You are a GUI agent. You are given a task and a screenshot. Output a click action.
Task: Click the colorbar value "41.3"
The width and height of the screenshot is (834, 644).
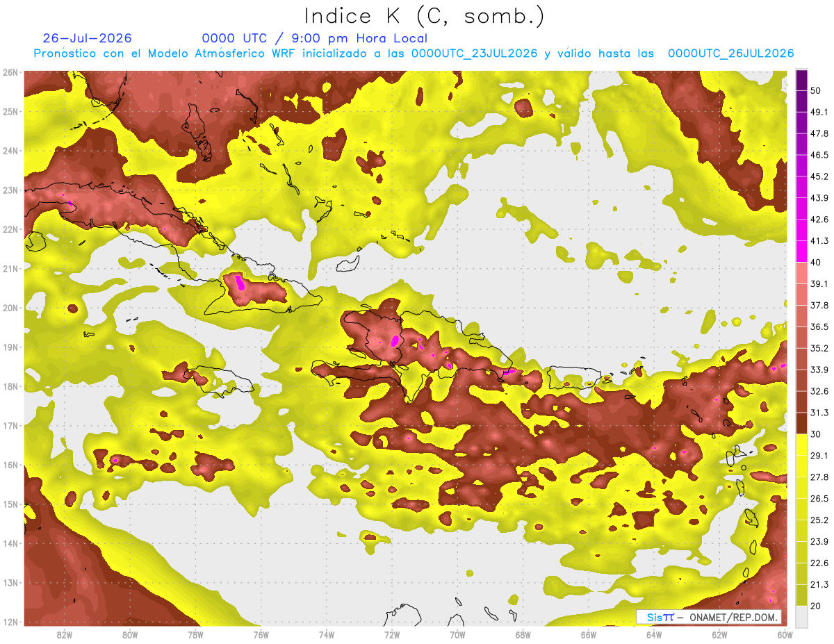819,241
